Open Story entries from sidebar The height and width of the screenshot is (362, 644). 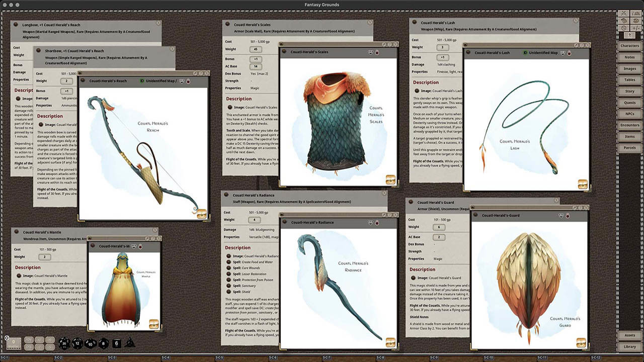tap(629, 91)
